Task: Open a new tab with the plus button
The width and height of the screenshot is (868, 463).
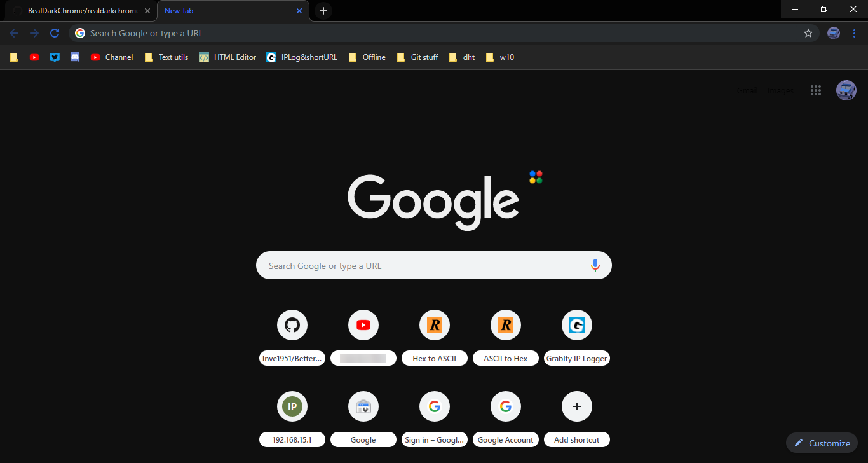Action: point(323,11)
